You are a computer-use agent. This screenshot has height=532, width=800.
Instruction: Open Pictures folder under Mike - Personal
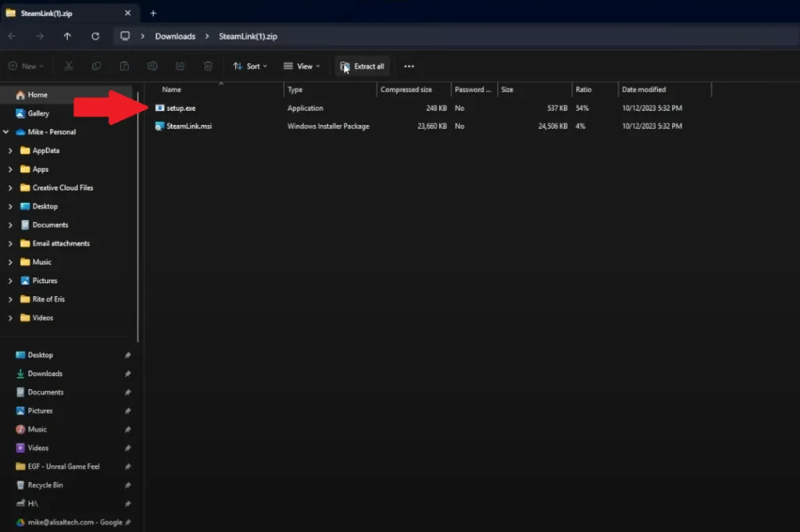[x=45, y=280]
